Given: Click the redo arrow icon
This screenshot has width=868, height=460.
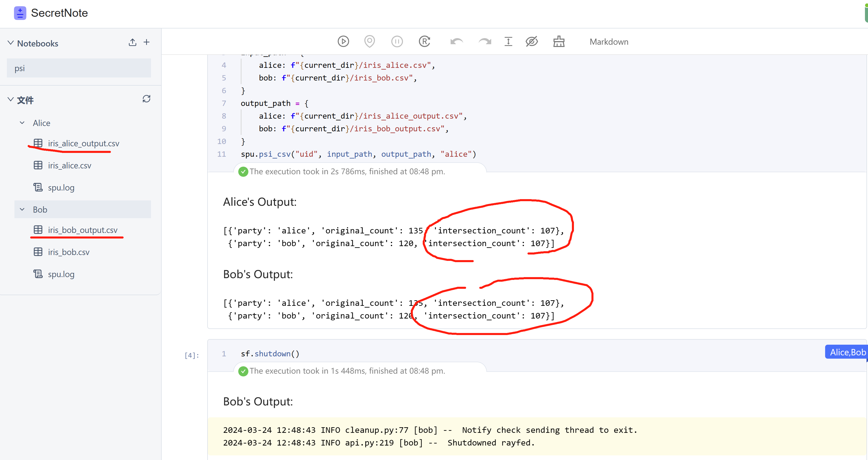Looking at the screenshot, I should 485,41.
